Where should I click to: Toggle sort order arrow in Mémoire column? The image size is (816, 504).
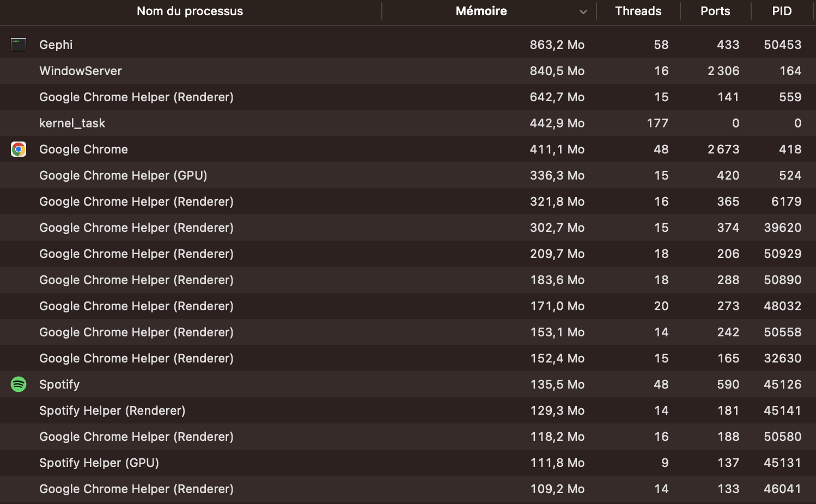tap(583, 11)
